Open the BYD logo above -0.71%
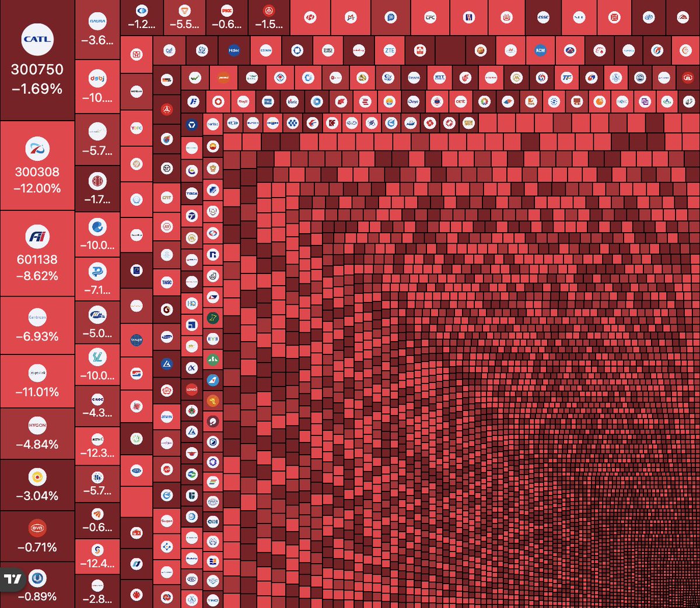The width and height of the screenshot is (700, 608). 37,528
